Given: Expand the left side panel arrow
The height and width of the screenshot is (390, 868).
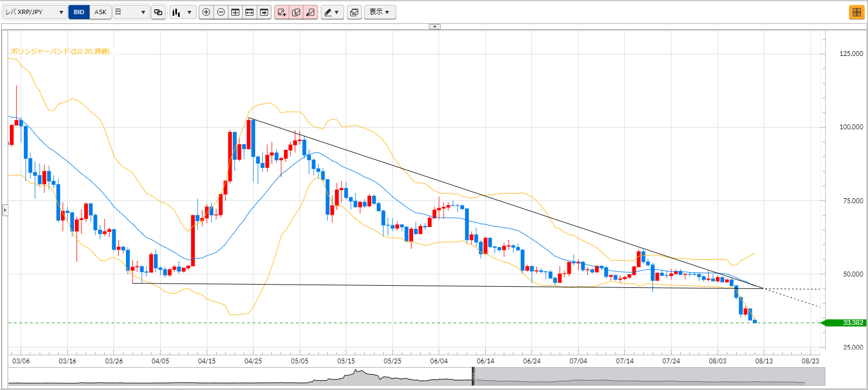Looking at the screenshot, I should coord(5,210).
